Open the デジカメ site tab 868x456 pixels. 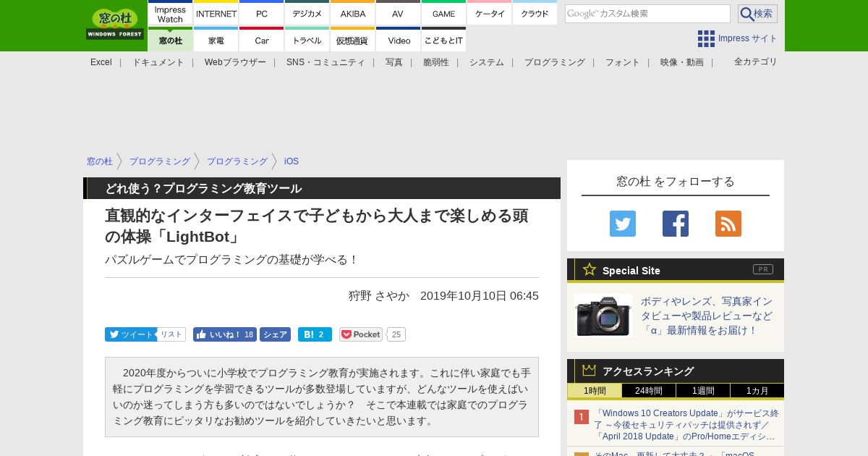(307, 13)
